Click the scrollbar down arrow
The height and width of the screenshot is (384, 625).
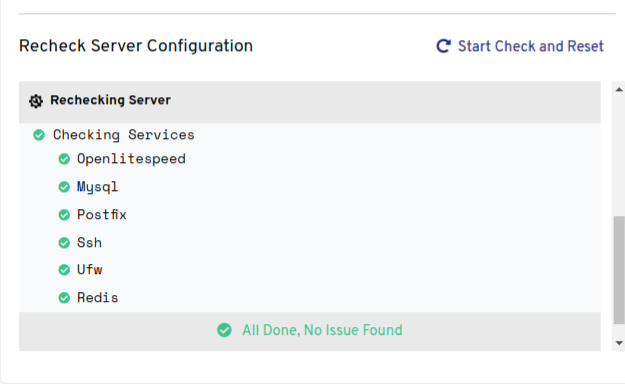tap(619, 343)
